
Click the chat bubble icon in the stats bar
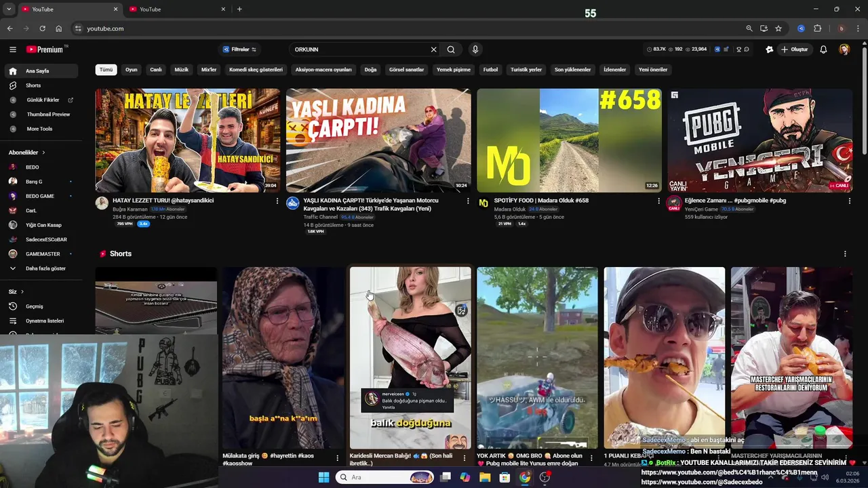[x=747, y=49]
